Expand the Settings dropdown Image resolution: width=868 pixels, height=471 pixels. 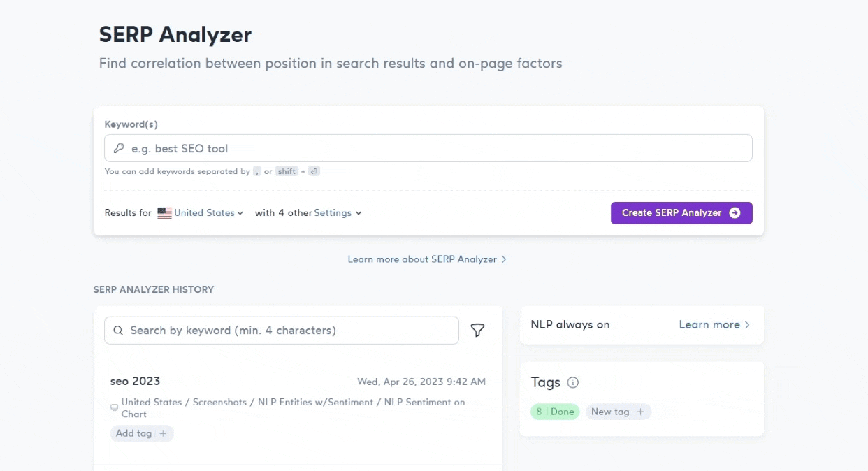coord(338,213)
